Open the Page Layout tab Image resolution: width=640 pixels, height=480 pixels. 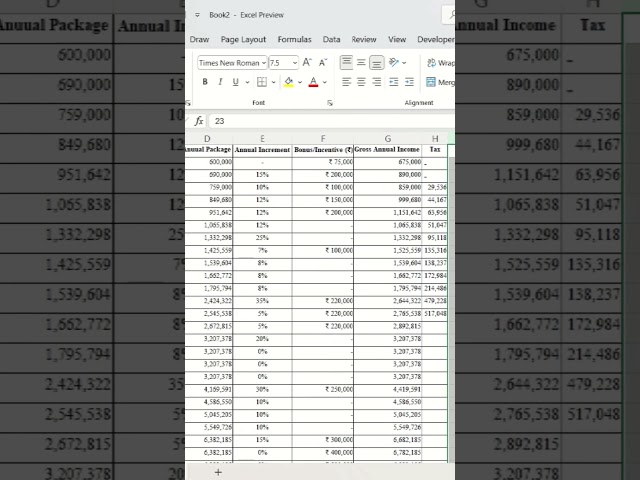[243, 40]
